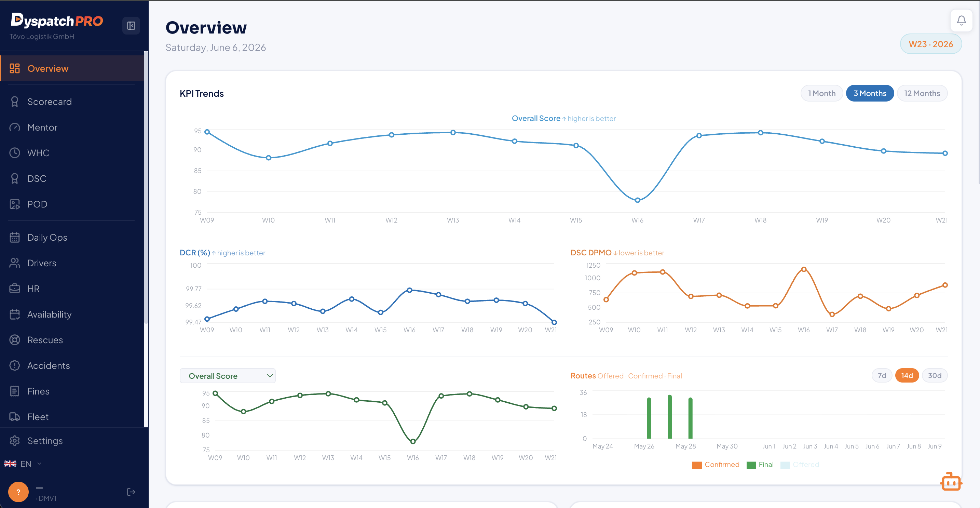This screenshot has height=508, width=980.
Task: Show routes for 7d period
Action: click(x=882, y=376)
